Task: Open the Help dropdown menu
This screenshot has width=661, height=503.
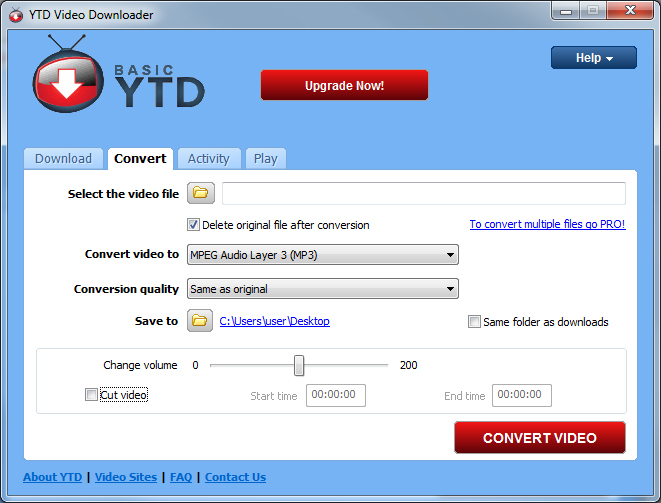Action: 594,58
